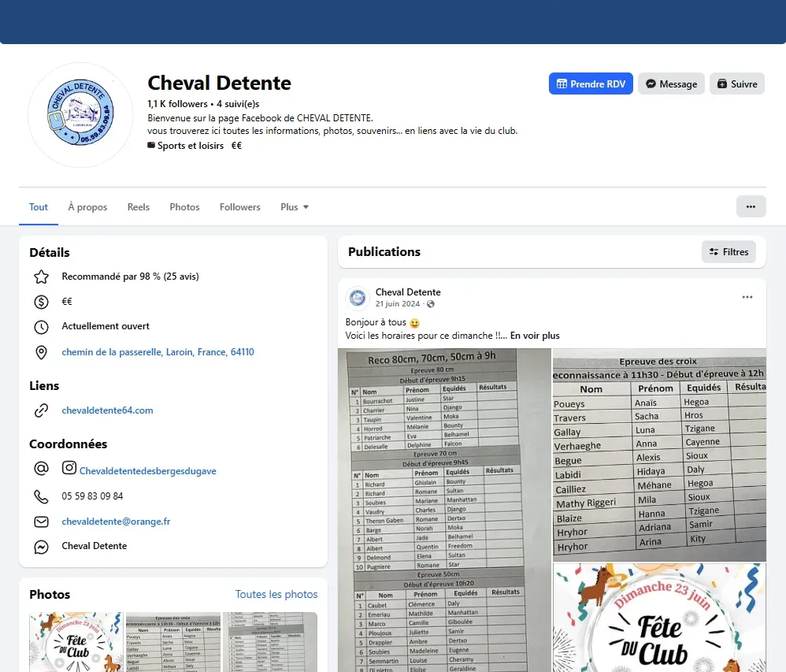This screenshot has width=786, height=672.
Task: Click post author avatar Cheval Detente
Action: (358, 299)
